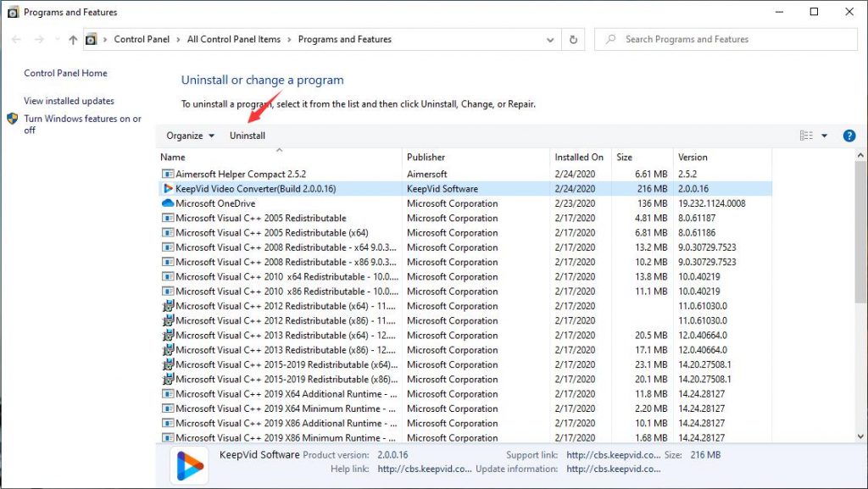Refresh the Programs and Features list

(x=574, y=39)
